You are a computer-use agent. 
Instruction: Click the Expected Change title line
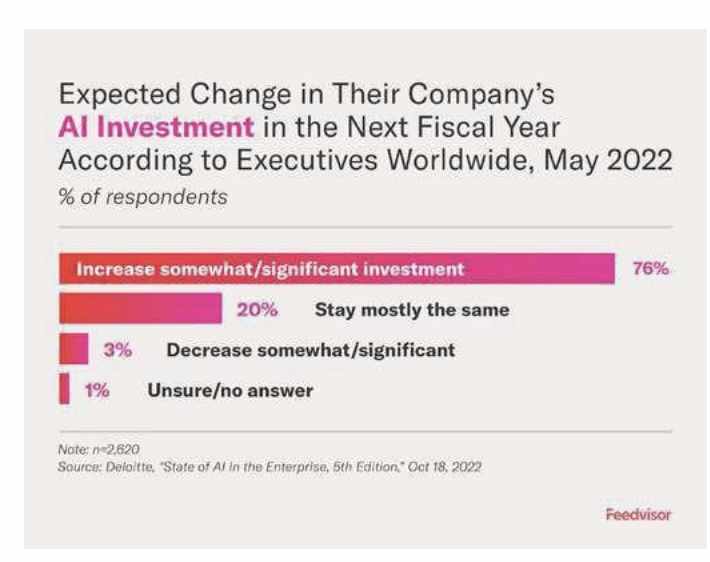307,94
